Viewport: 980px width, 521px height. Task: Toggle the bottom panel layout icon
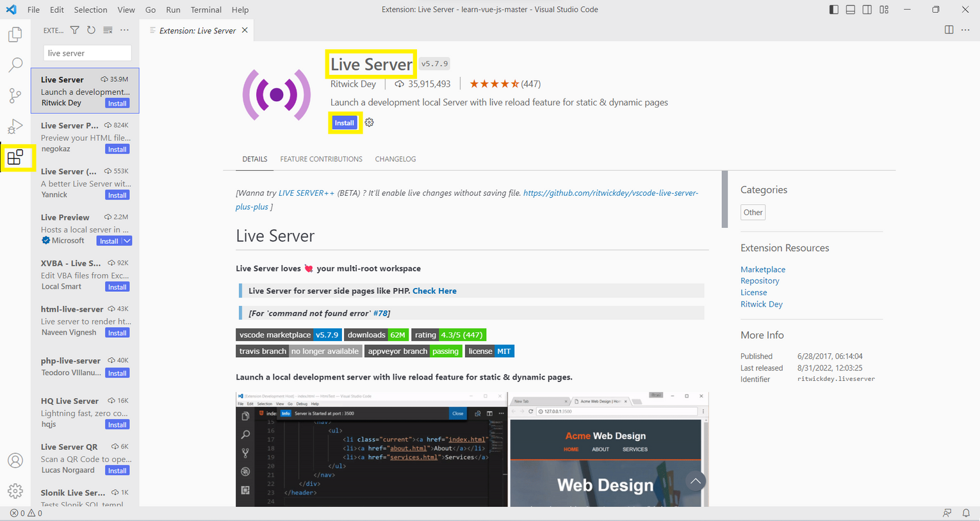851,10
